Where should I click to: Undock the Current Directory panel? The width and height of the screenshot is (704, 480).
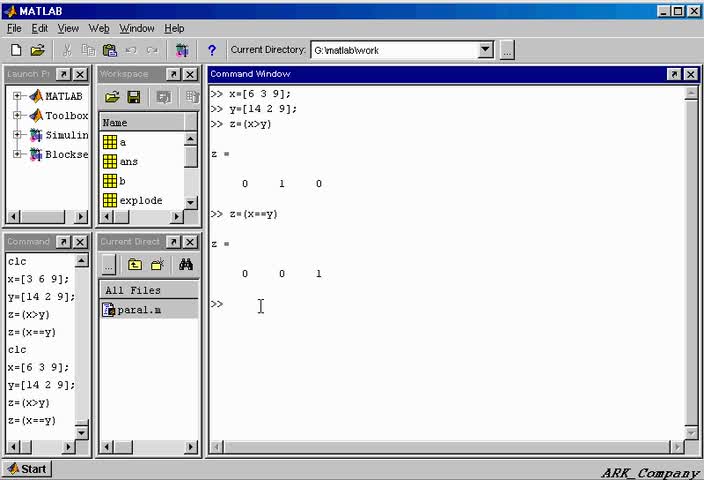tap(174, 242)
